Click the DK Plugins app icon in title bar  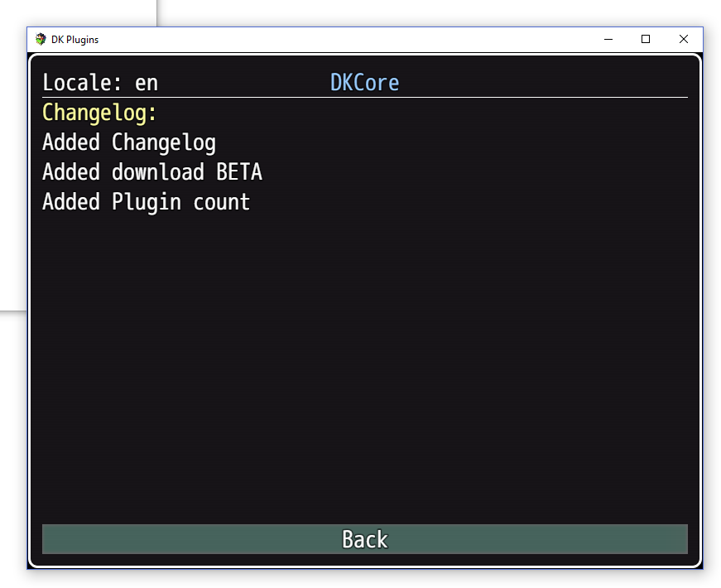[41, 39]
